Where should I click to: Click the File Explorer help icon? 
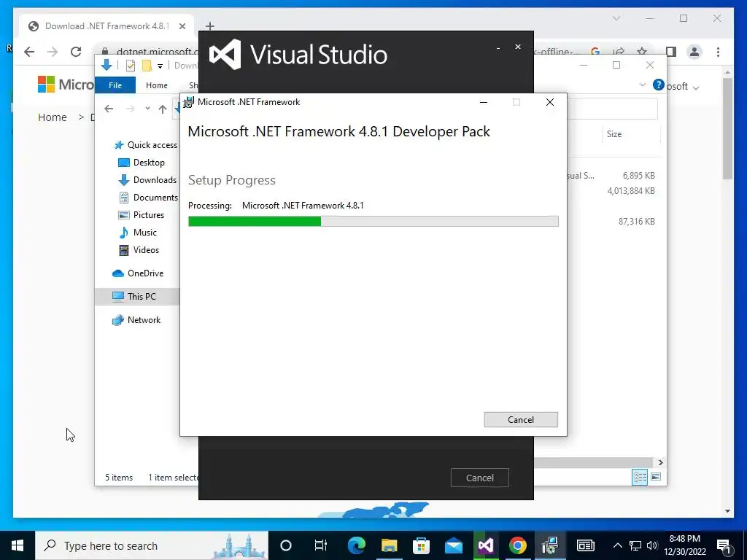click(659, 85)
